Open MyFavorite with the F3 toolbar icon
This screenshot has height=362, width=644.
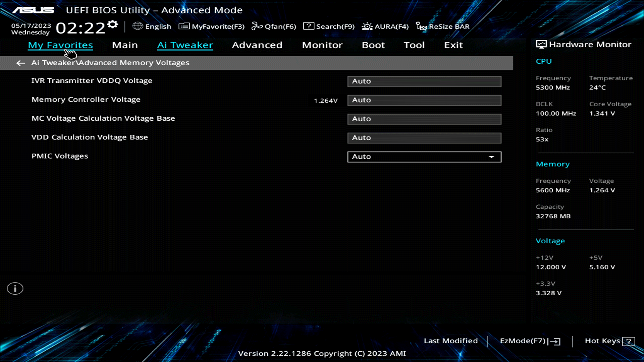[184, 26]
